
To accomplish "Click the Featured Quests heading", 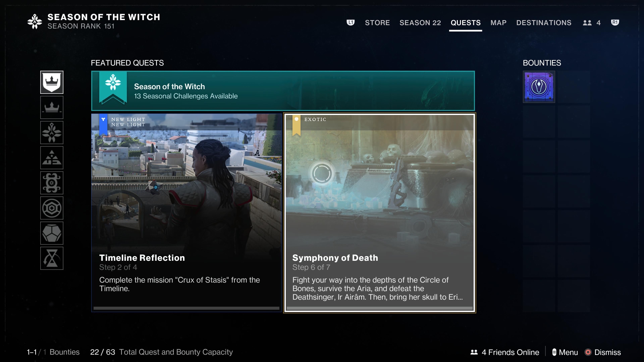I will tap(127, 63).
